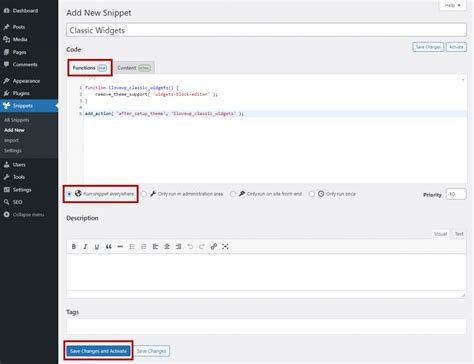Switch to the Functions code tab
The width and height of the screenshot is (474, 364).
pos(90,68)
